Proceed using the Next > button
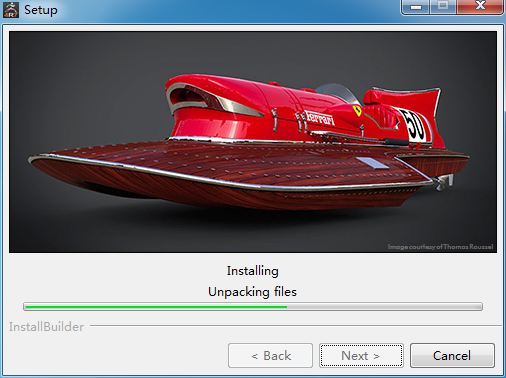This screenshot has height=378, width=506. coord(361,356)
